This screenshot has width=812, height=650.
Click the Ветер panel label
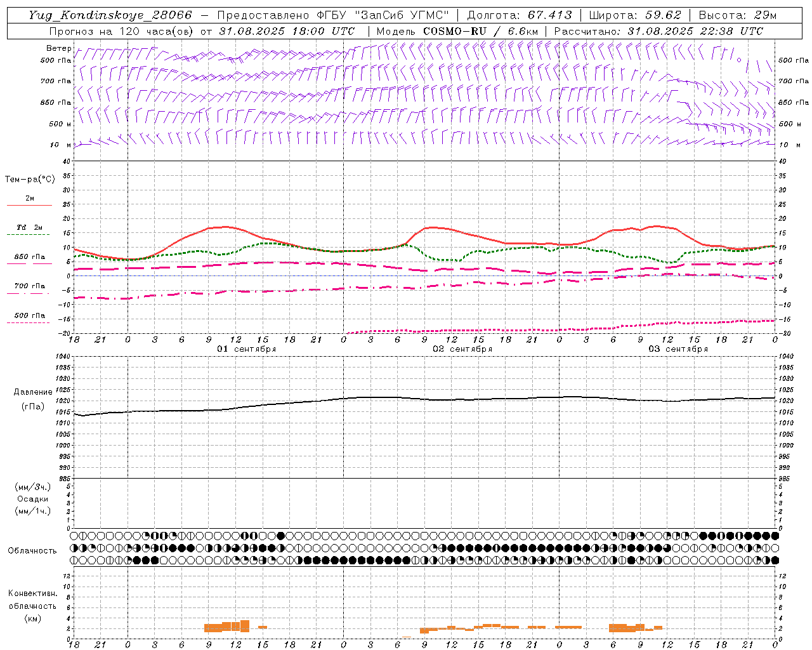58,48
